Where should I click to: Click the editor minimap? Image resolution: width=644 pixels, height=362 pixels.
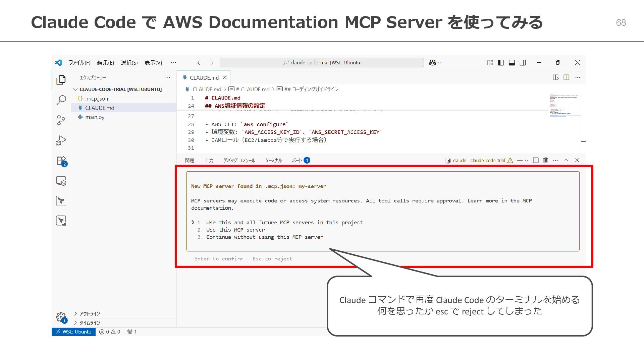[x=565, y=105]
